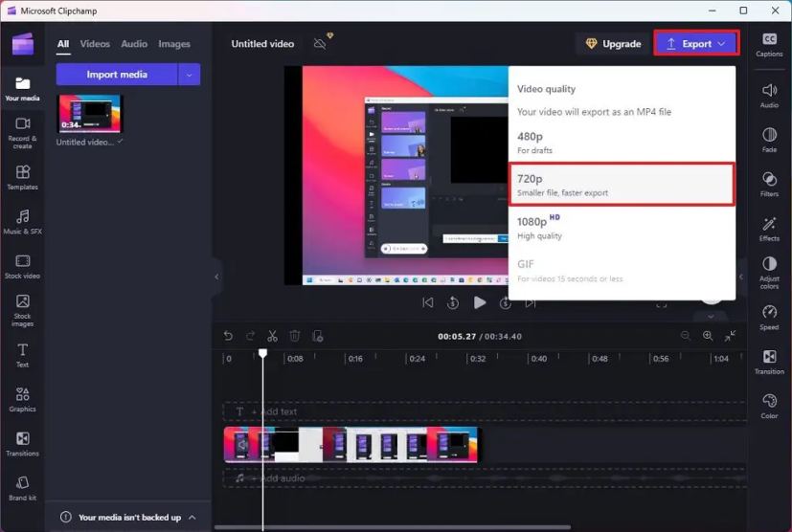
Task: Open the Audio properties panel
Action: click(x=769, y=96)
